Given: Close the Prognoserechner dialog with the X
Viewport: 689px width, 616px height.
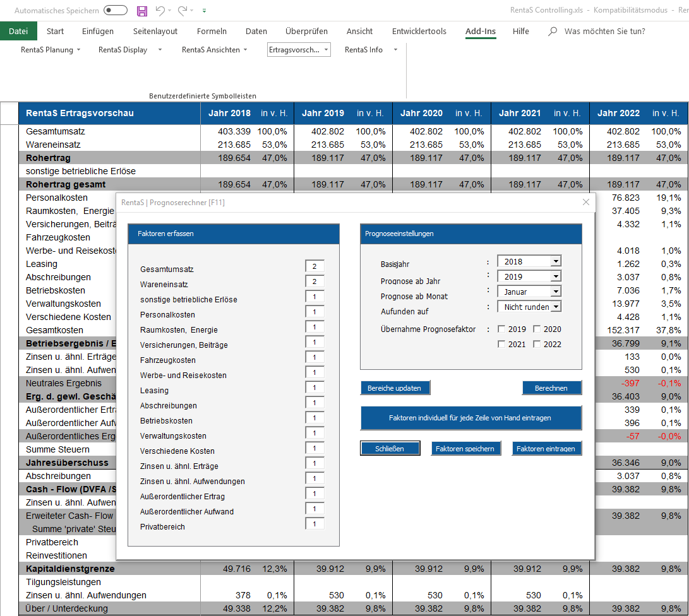Looking at the screenshot, I should [x=585, y=202].
